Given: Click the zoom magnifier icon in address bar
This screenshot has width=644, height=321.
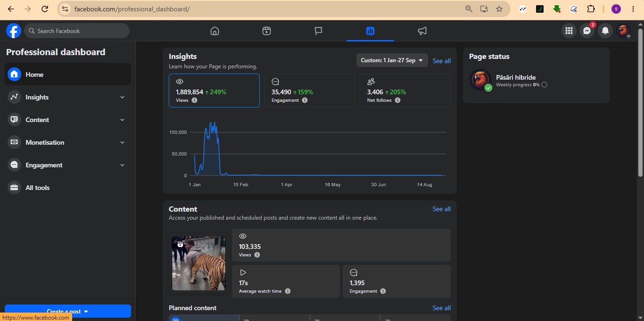Looking at the screenshot, I should (469, 9).
